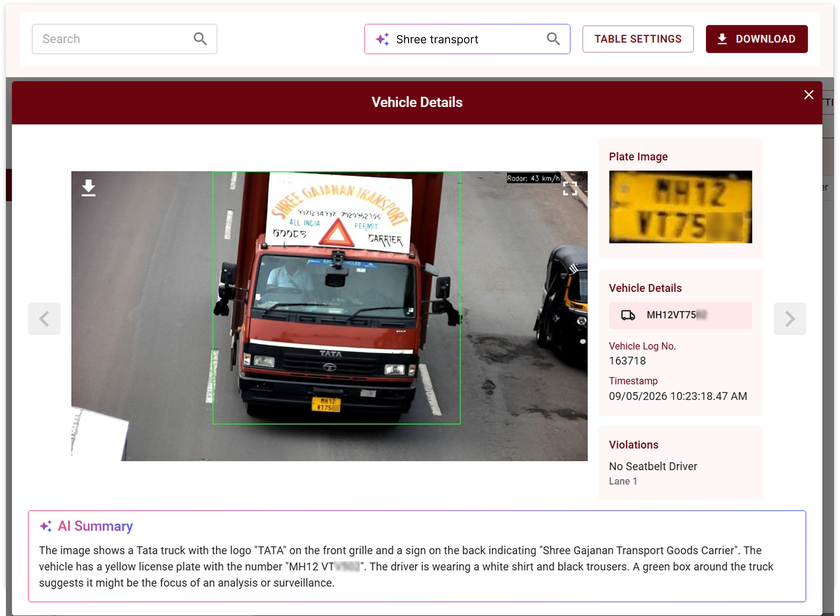Screen dimensions: 840x616
Task: Open the yellow plate image thumbnail
Action: point(680,207)
